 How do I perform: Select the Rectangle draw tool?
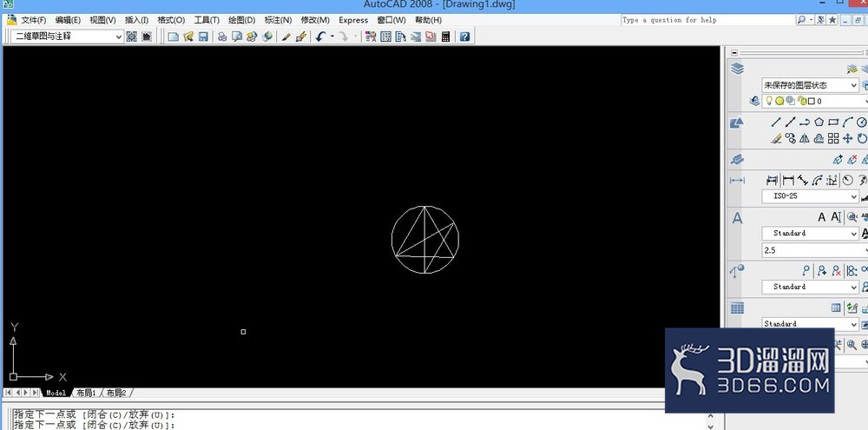coord(833,122)
